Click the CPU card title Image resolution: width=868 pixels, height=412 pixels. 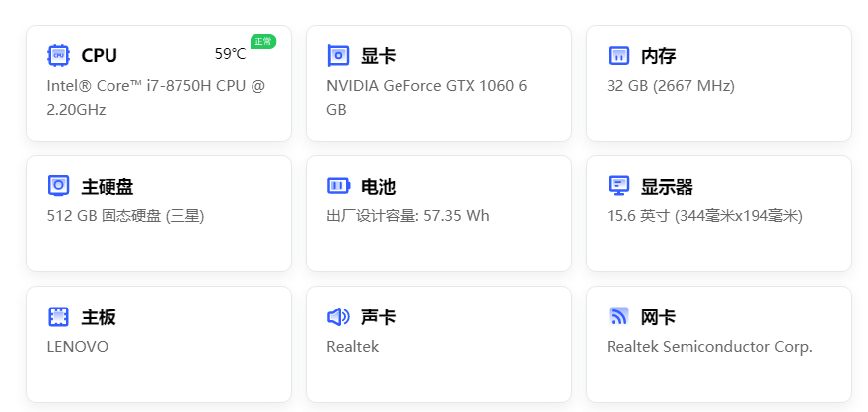coord(99,56)
